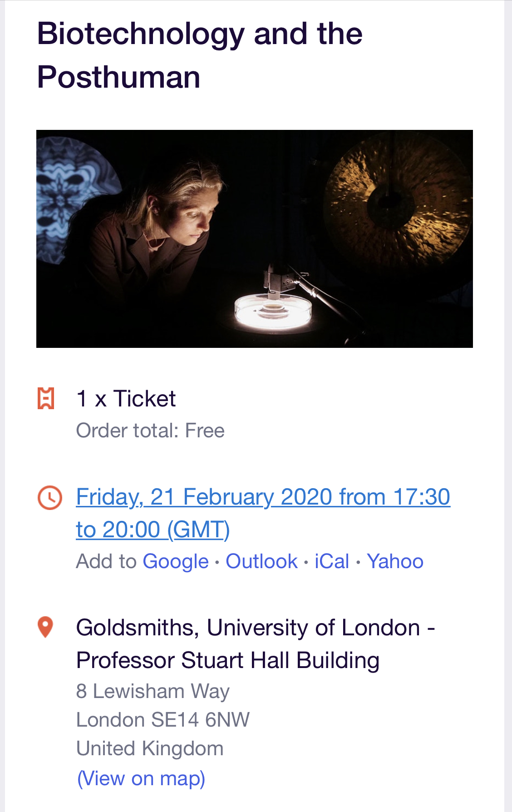Select the 1 x Ticket text
The height and width of the screenshot is (812, 512).
click(126, 399)
